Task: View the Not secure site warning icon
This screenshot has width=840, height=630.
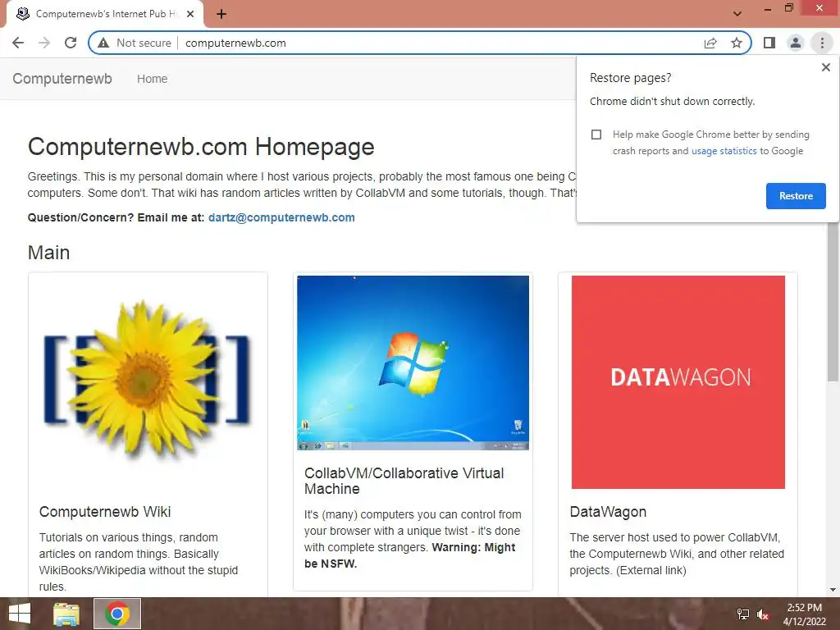Action: (x=103, y=43)
